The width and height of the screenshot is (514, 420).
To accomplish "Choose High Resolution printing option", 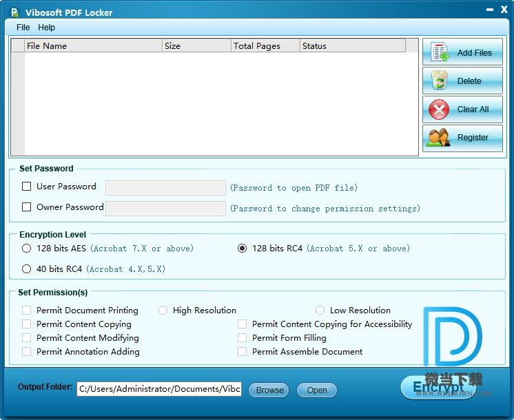I will (x=163, y=311).
